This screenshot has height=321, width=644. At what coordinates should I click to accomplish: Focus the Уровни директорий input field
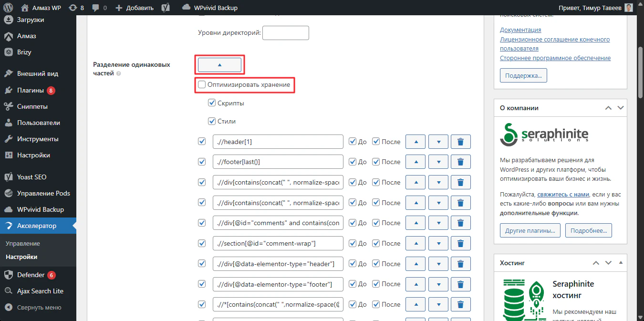click(x=285, y=33)
